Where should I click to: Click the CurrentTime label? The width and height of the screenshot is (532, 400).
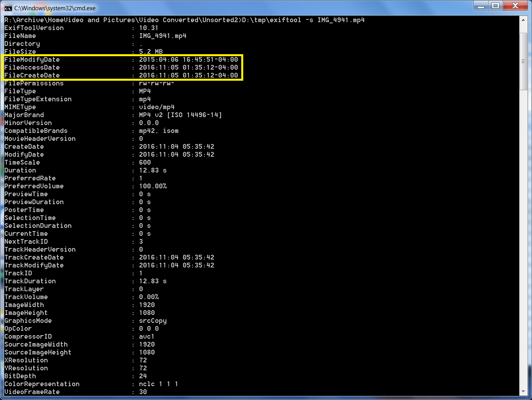point(26,234)
